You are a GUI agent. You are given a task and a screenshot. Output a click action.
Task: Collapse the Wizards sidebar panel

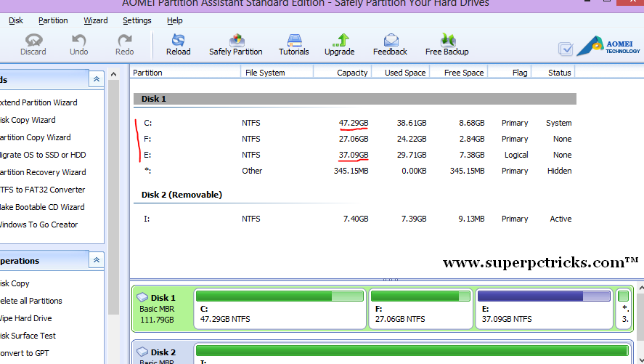pos(97,79)
